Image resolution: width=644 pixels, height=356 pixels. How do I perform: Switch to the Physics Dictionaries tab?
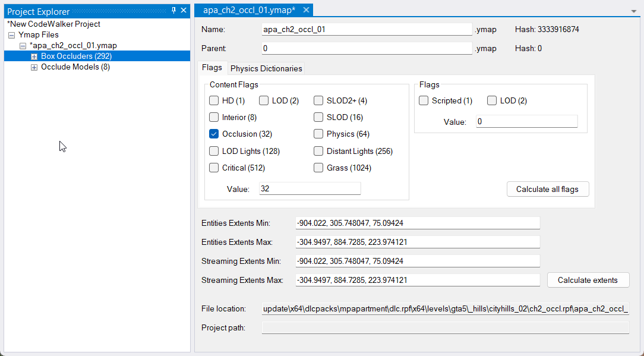[x=266, y=68]
